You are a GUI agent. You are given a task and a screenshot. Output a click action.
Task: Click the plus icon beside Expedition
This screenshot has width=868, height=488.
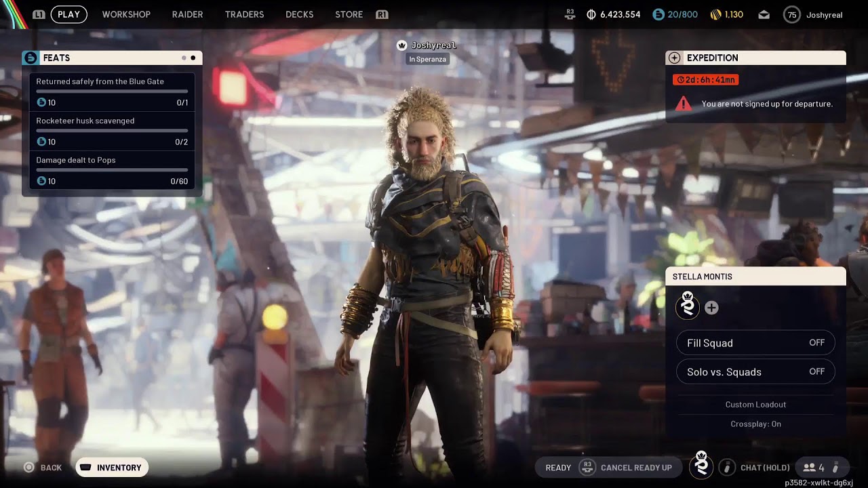[x=674, y=58]
